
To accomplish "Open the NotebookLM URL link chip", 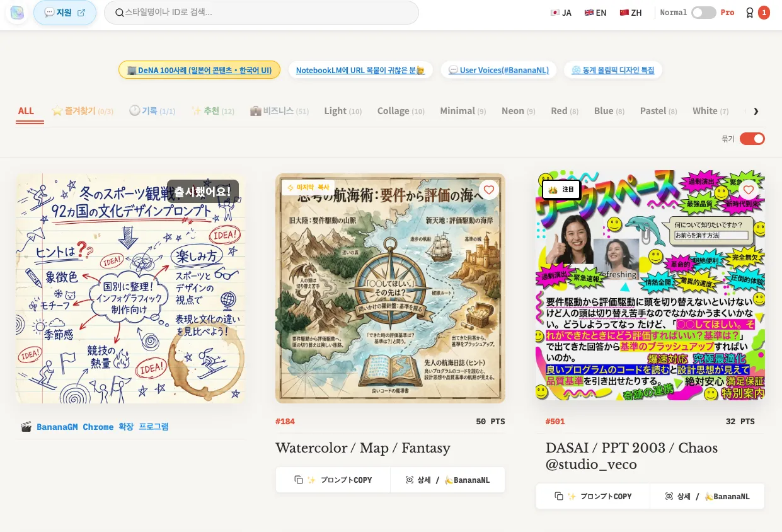I will tap(360, 70).
